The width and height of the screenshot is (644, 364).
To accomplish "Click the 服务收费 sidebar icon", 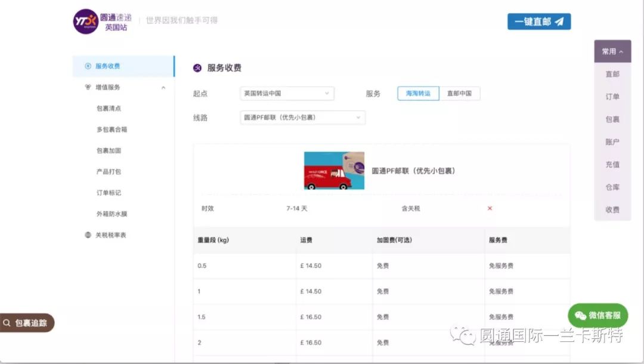I will (88, 66).
